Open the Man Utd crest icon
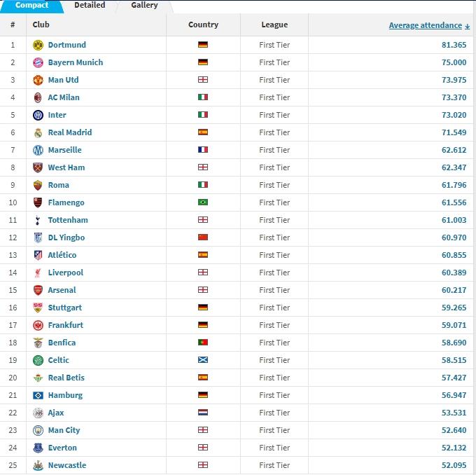 [x=38, y=81]
